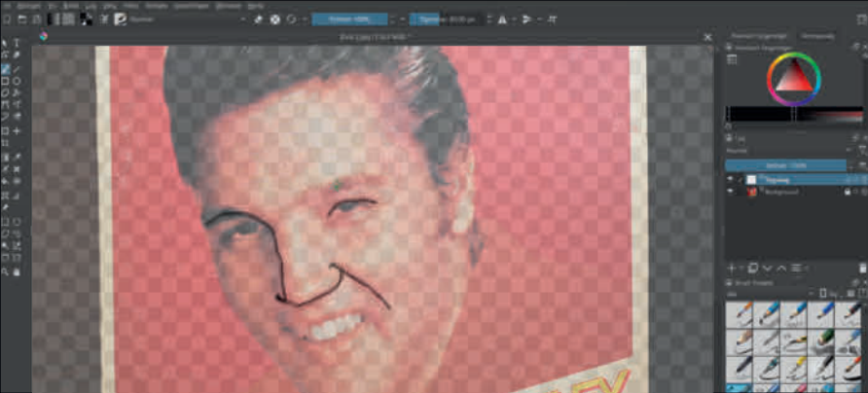Select the Line tool
The width and height of the screenshot is (868, 393).
coord(17,69)
